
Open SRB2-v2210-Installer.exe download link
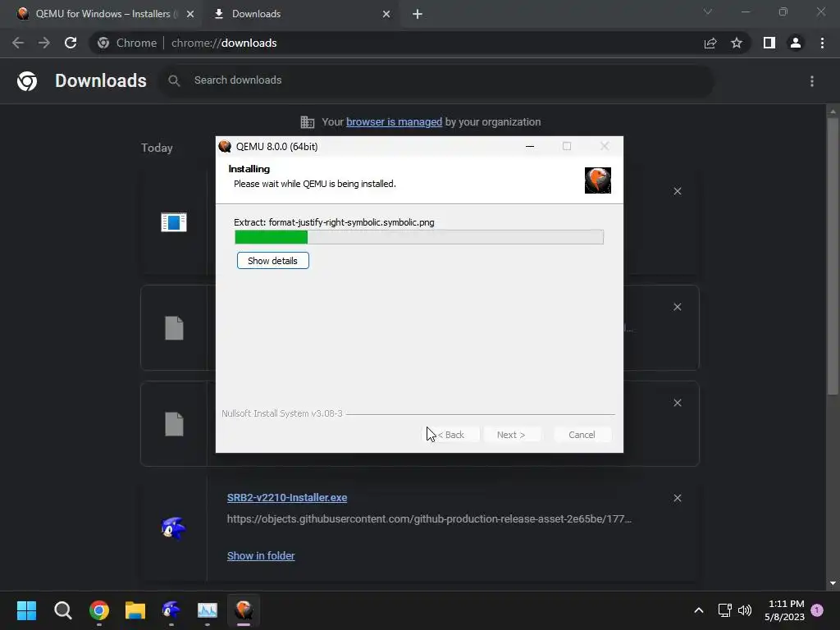click(x=287, y=498)
